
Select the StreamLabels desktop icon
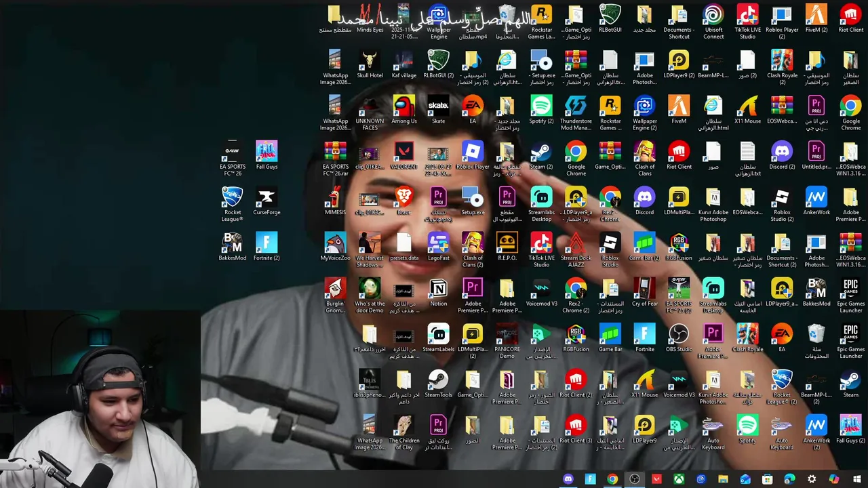coord(439,338)
